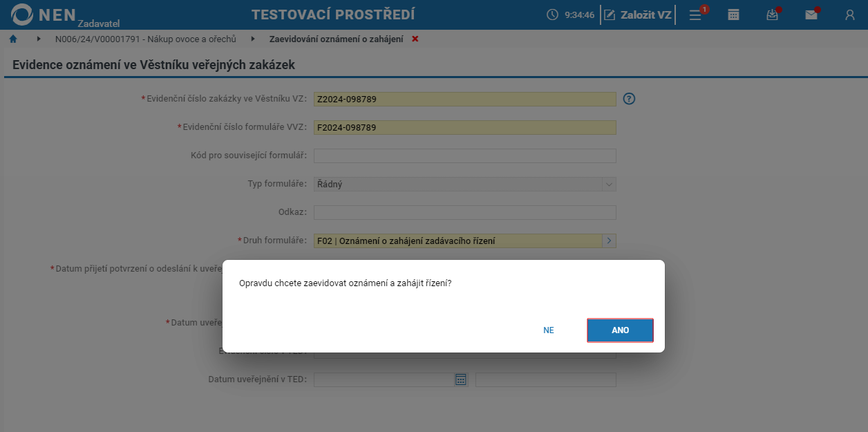Click the Založit VZ button
The width and height of the screenshot is (868, 432).
pyautogui.click(x=636, y=15)
